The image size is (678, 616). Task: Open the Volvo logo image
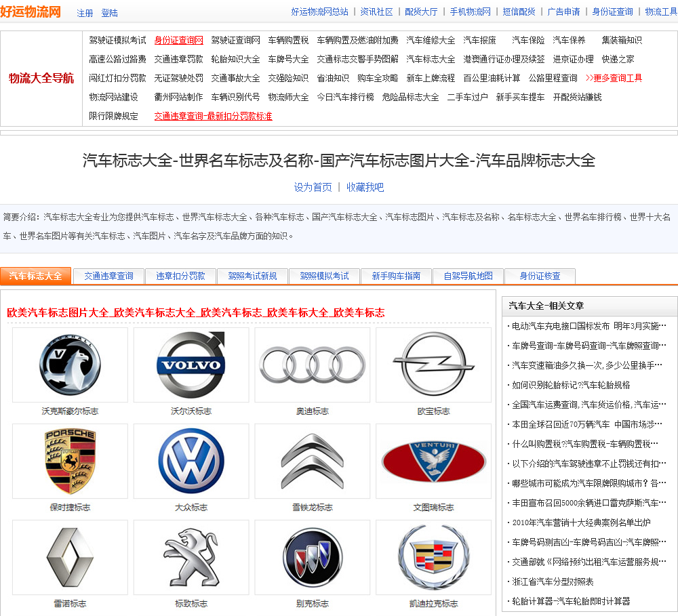pos(191,365)
